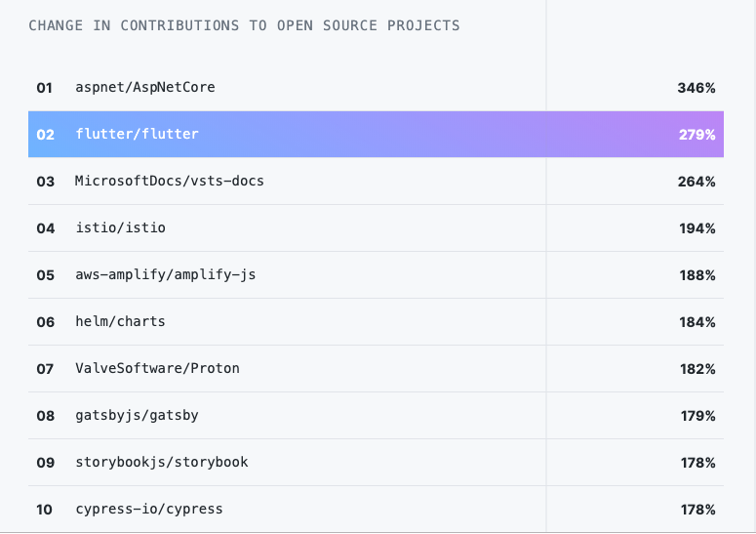Click rank number 04

[x=45, y=228]
